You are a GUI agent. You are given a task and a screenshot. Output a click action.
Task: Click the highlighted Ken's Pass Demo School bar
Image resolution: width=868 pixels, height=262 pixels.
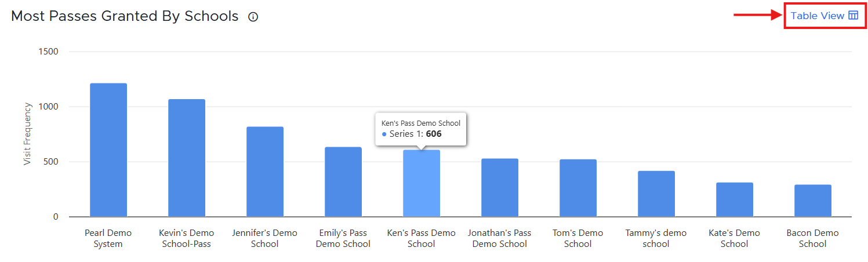click(x=422, y=183)
